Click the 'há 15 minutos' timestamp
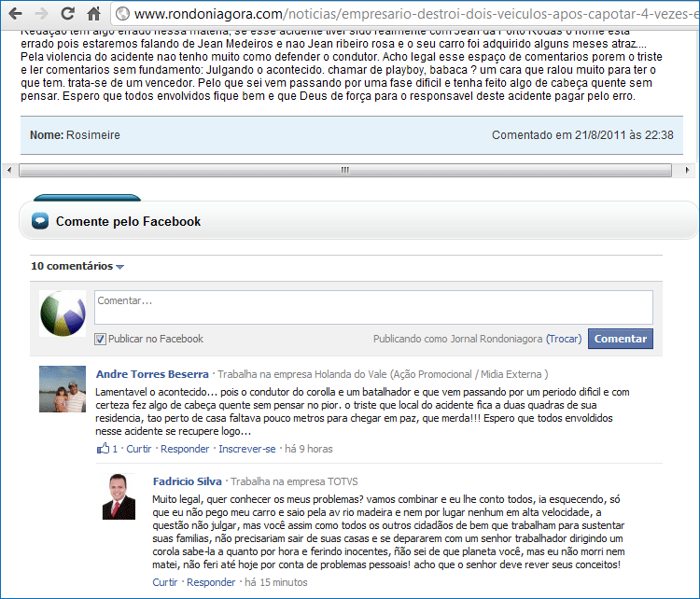Viewport: 700px width, 599px height. point(276,582)
